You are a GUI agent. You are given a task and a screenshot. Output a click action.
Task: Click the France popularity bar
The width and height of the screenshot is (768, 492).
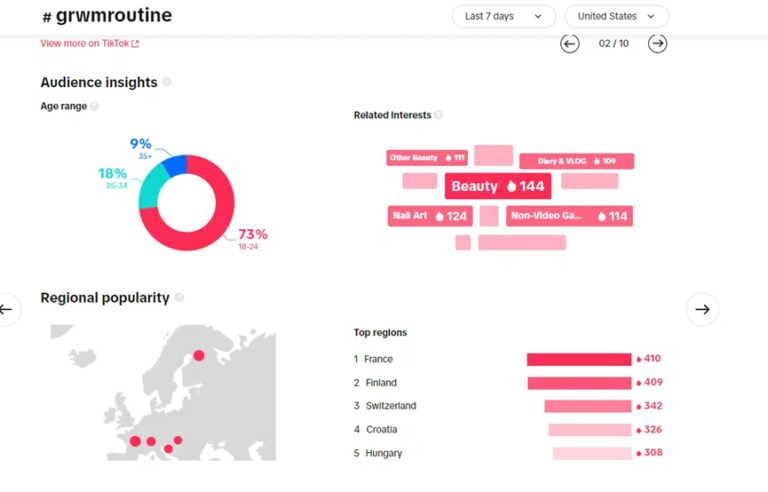579,359
